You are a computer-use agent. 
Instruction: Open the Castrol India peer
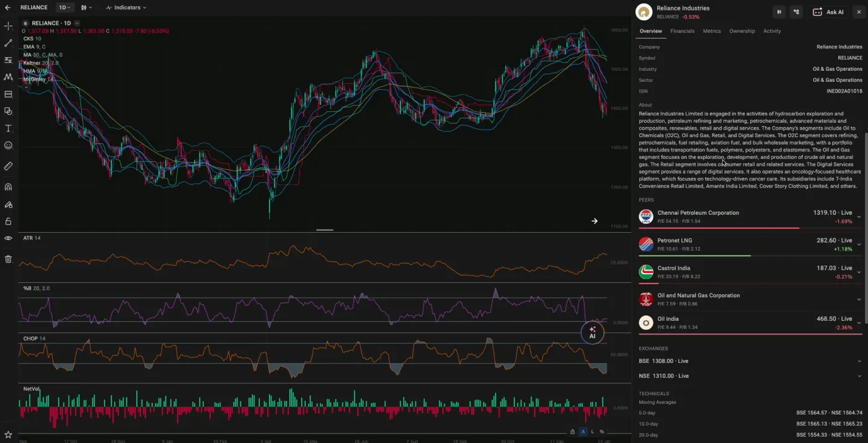click(750, 272)
